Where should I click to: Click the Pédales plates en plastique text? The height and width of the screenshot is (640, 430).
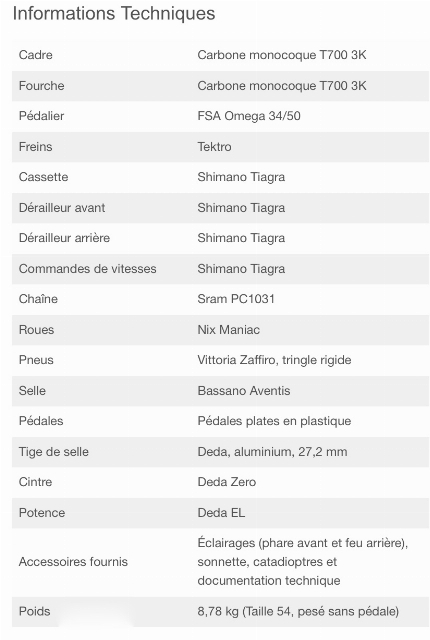tap(274, 421)
